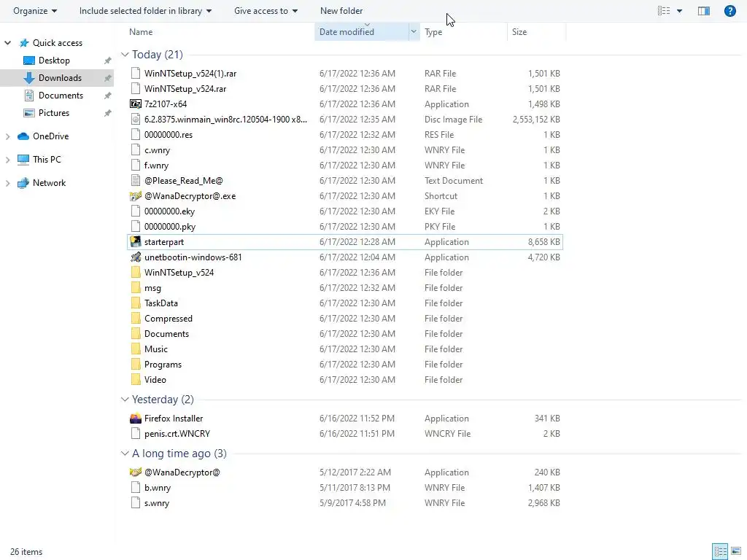The width and height of the screenshot is (747, 560).
Task: Select the file c.wnry
Action: (x=158, y=150)
